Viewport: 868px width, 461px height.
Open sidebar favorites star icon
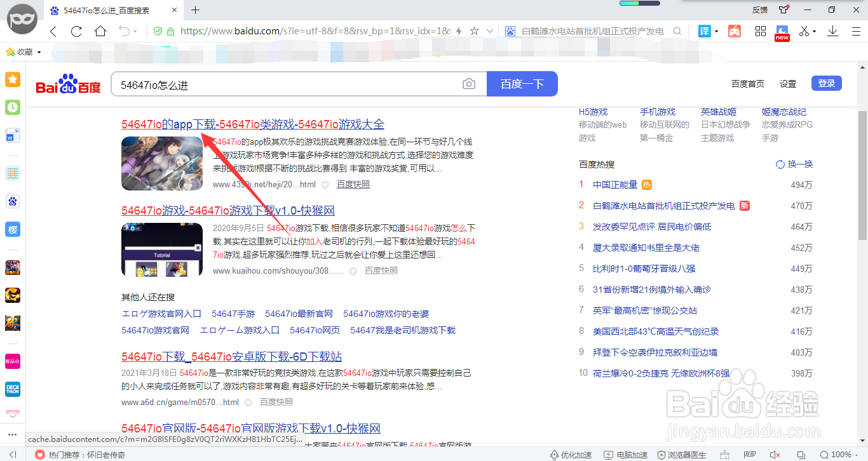(x=13, y=79)
